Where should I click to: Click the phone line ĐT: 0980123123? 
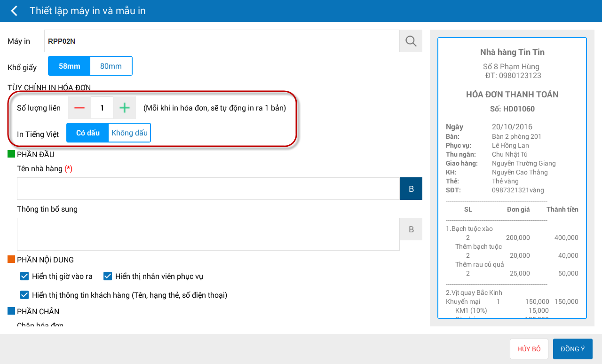pyautogui.click(x=513, y=75)
